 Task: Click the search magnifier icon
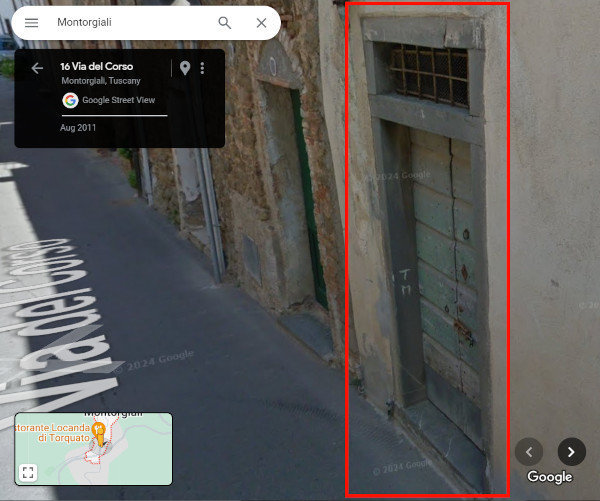pyautogui.click(x=225, y=23)
